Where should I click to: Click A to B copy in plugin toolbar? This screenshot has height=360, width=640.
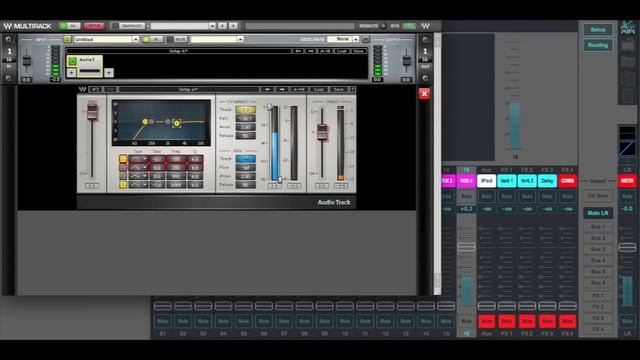click(299, 89)
